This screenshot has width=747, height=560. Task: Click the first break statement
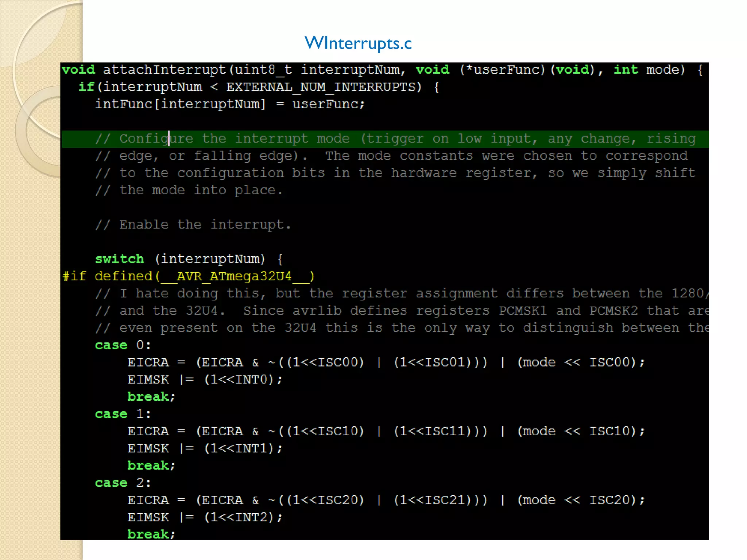[151, 397]
